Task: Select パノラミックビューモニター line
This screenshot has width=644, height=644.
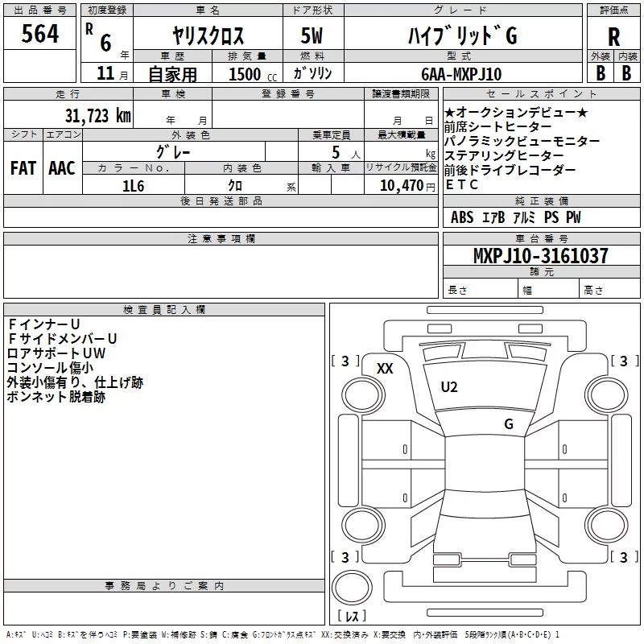Action: [522, 141]
